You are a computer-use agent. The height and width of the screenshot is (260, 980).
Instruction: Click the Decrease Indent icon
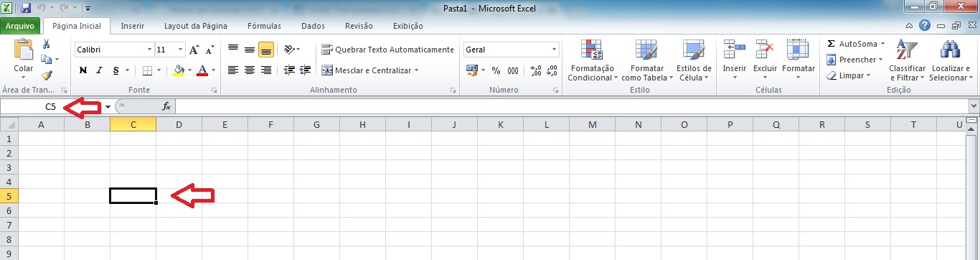(290, 70)
